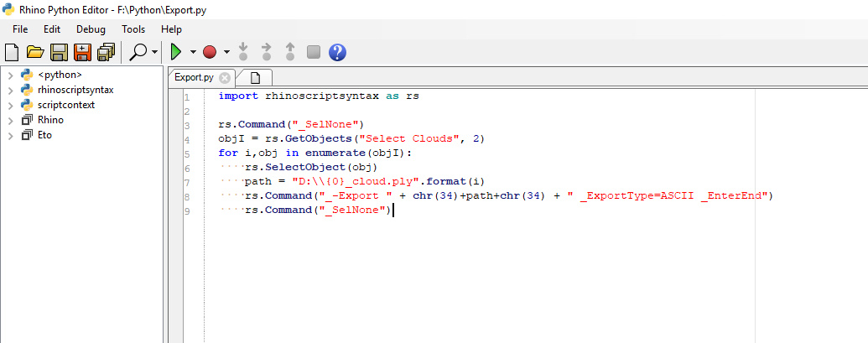Image resolution: width=868 pixels, height=343 pixels.
Task: Click the Save All stacked floppies icon
Action: tap(105, 53)
